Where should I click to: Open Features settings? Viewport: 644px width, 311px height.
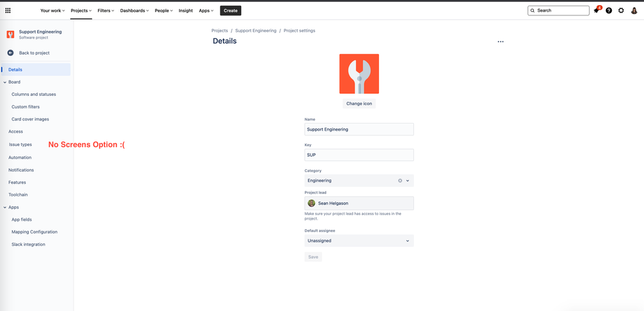coord(17,182)
